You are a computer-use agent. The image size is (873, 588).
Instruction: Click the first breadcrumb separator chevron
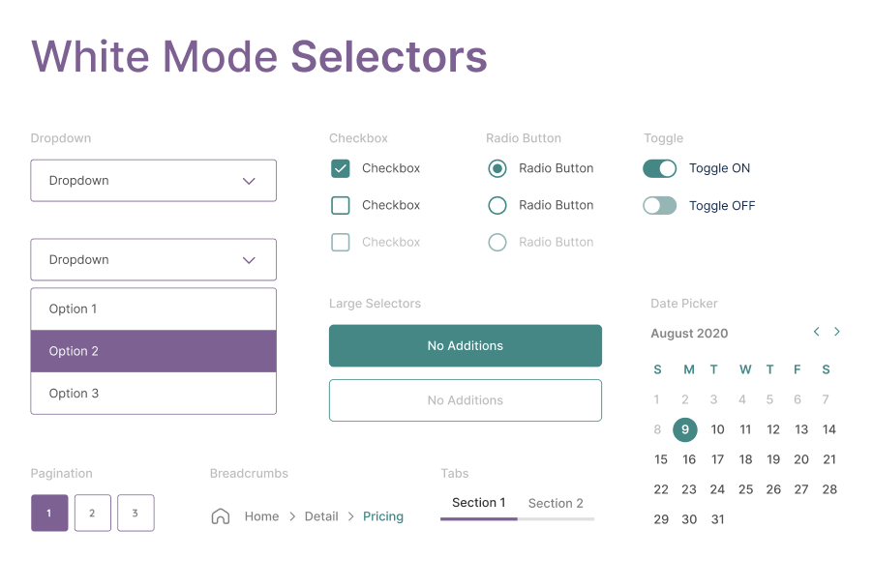(x=292, y=516)
